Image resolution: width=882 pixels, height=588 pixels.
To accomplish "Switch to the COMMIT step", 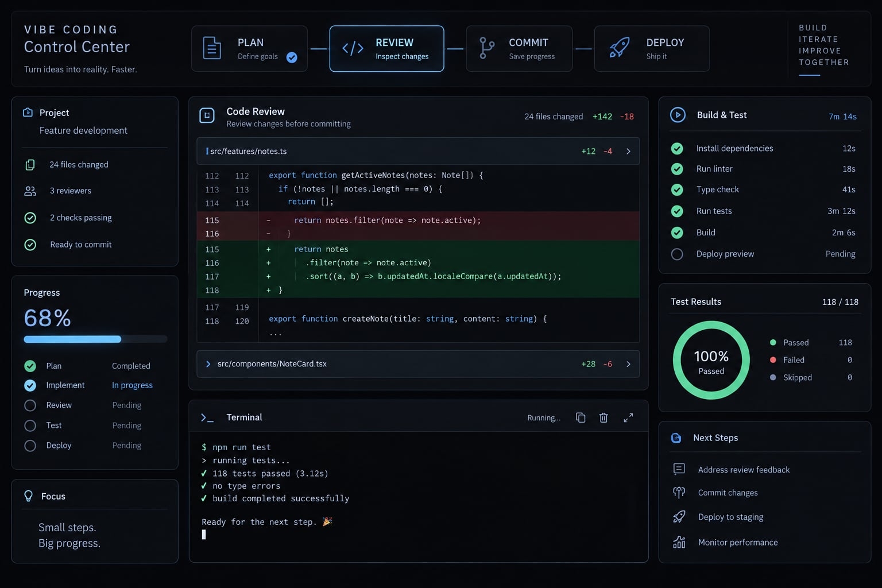I will [x=519, y=49].
